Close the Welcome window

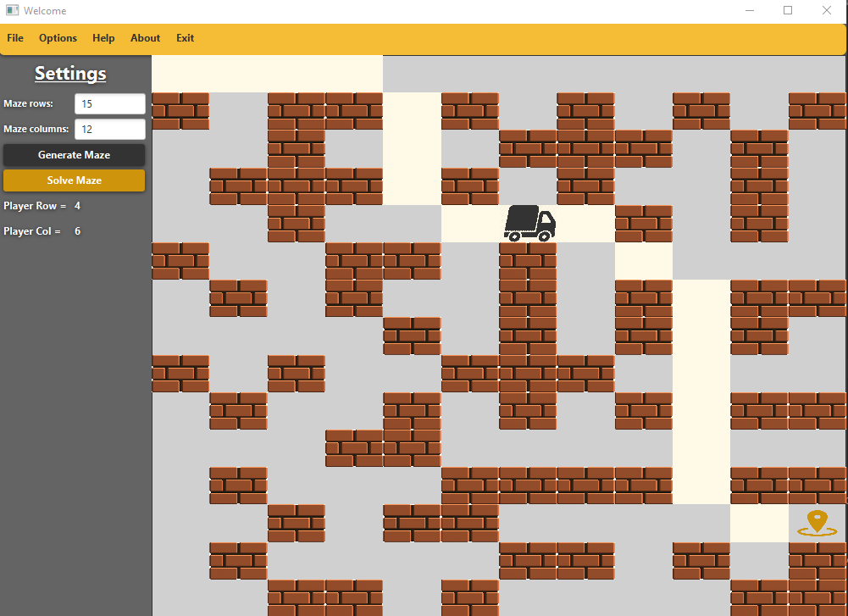[827, 10]
